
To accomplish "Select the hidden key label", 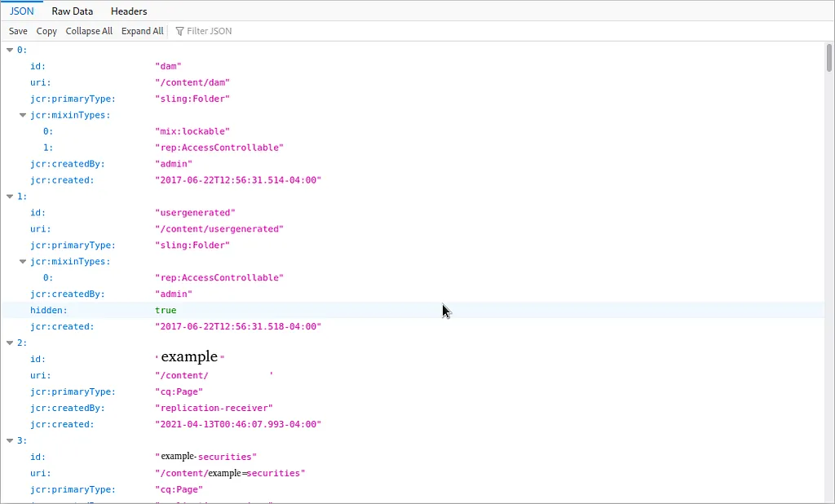I will click(48, 310).
